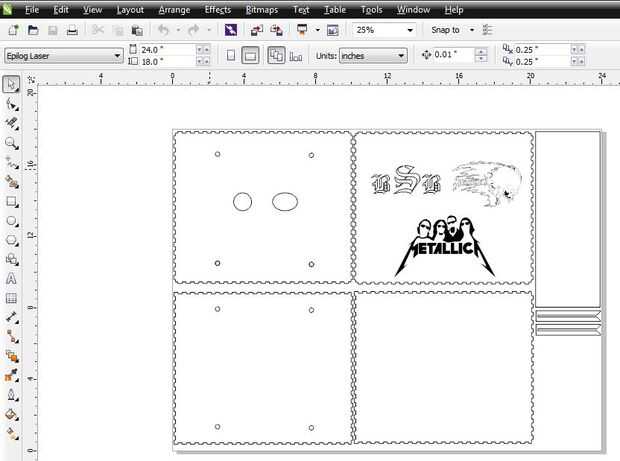Set page orientation to Landscape
Viewport: 620px width, 461px height.
[250, 56]
